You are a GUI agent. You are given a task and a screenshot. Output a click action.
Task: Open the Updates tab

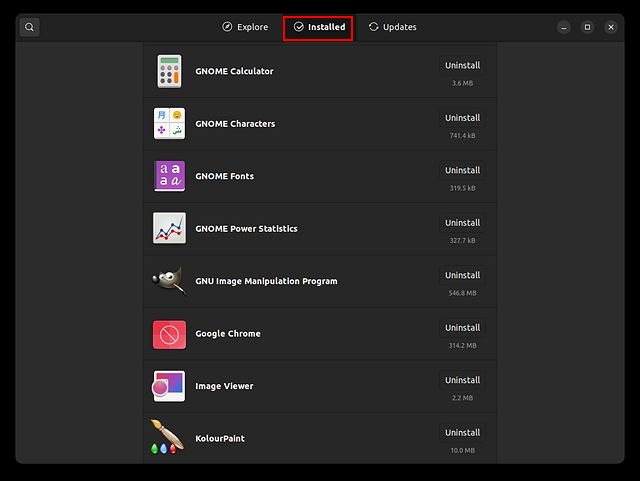[392, 27]
